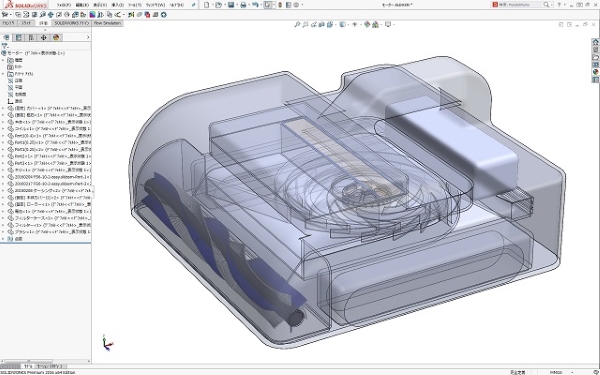The width and height of the screenshot is (600, 375).
Task: Click Zoom to Fit in view toolbar
Action: (x=297, y=24)
